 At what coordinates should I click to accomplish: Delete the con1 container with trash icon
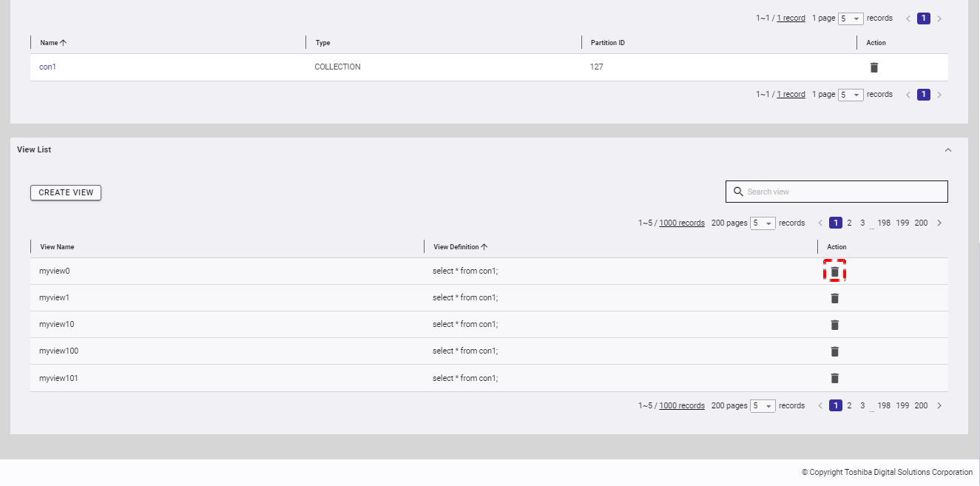tap(873, 67)
